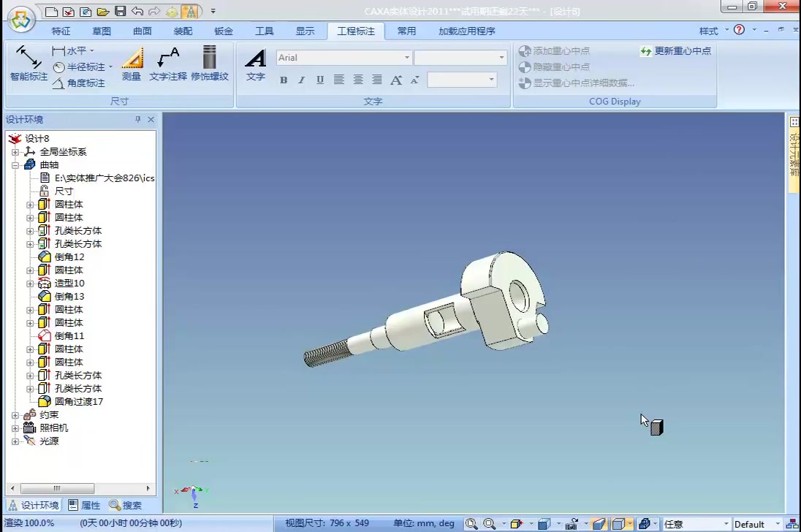Close the 设计环境 panel
The image size is (801, 532).
(x=151, y=119)
